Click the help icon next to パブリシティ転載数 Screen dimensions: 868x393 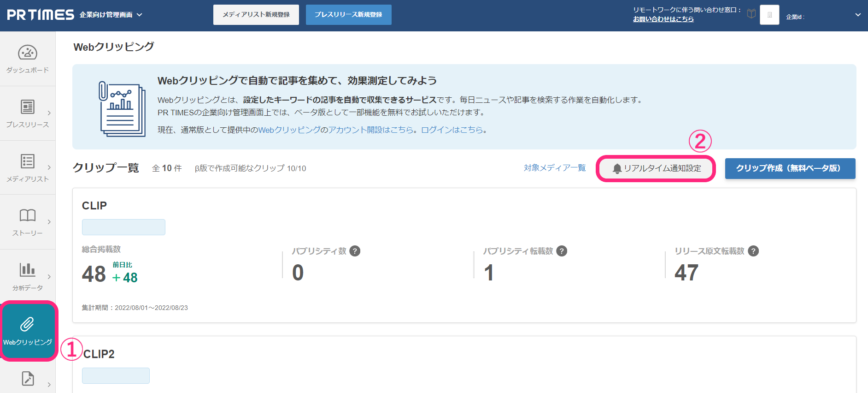pos(562,251)
